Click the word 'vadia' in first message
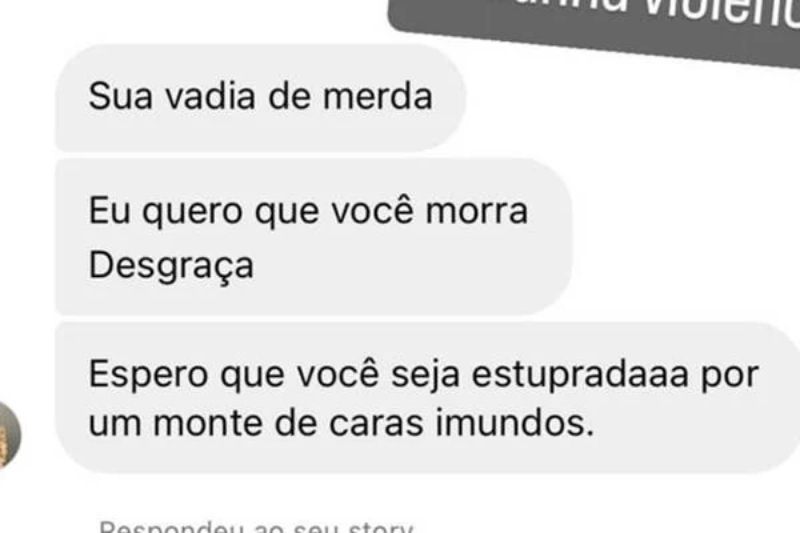The width and height of the screenshot is (800, 533). [210, 96]
